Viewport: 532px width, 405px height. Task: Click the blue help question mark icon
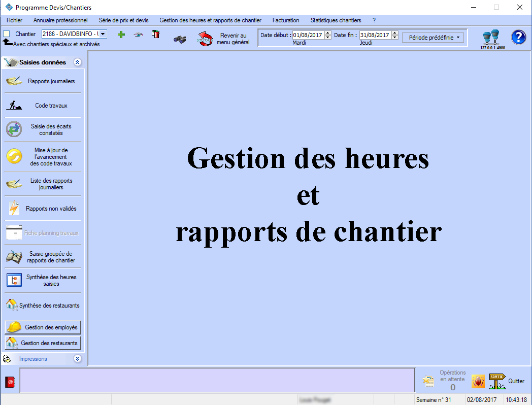point(518,37)
